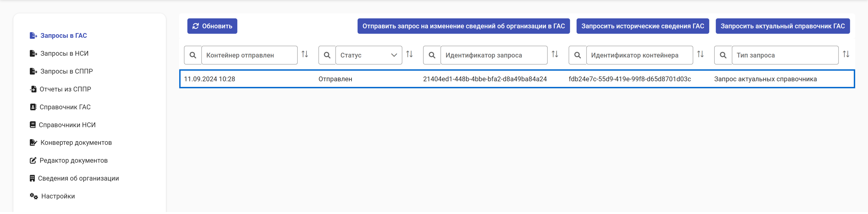Click the Редактор документов edit icon
868x214 pixels.
(33, 161)
